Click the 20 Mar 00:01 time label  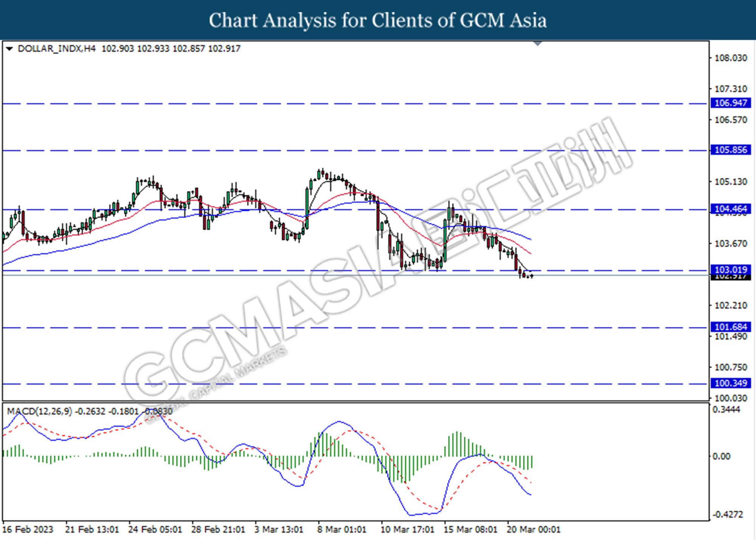[533, 529]
